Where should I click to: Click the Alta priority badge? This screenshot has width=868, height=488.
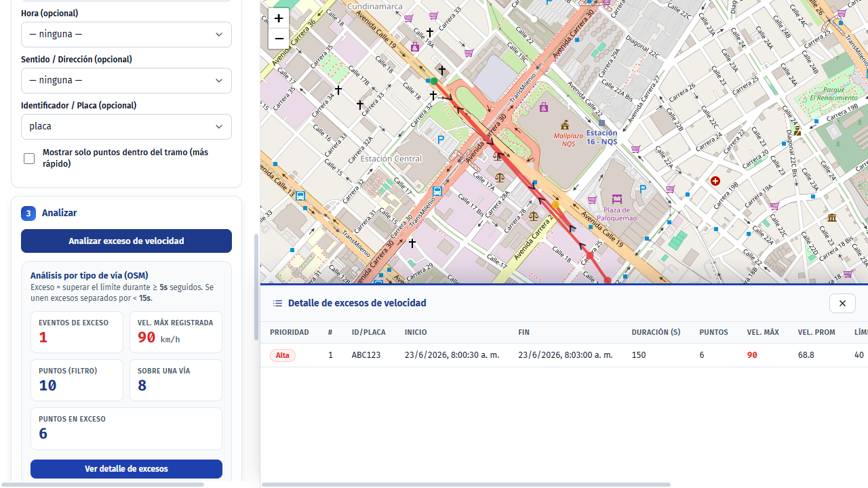pyautogui.click(x=283, y=355)
